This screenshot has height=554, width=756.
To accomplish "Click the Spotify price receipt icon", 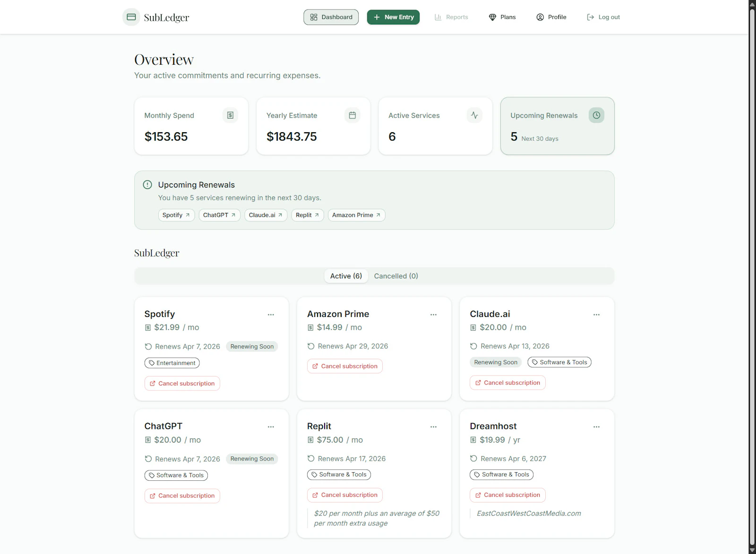I will (x=148, y=328).
